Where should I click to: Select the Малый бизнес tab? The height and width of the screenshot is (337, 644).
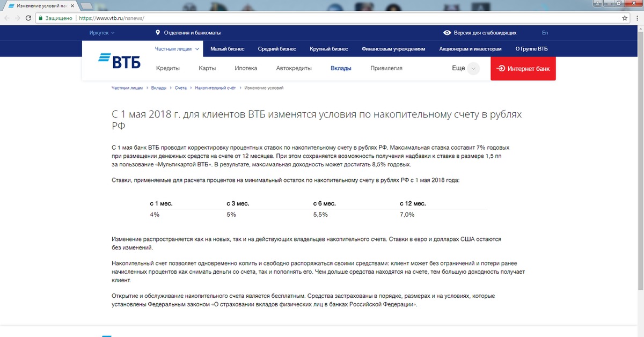pos(227,49)
